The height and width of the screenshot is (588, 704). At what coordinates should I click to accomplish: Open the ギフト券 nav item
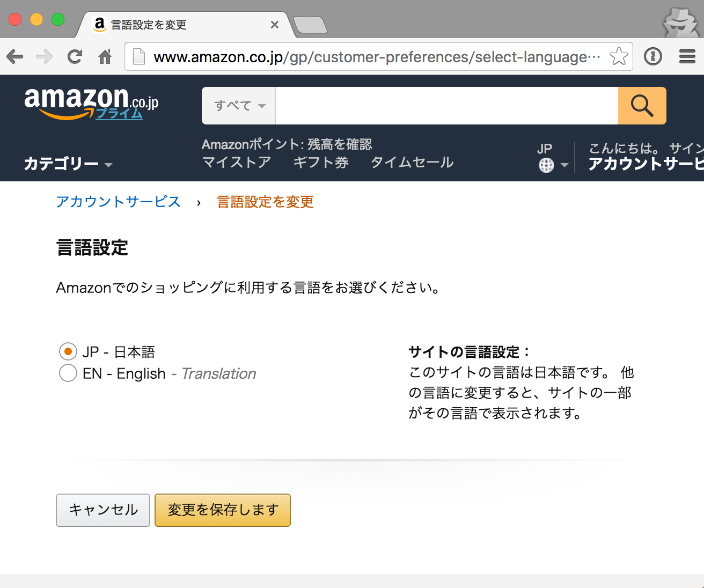click(321, 162)
